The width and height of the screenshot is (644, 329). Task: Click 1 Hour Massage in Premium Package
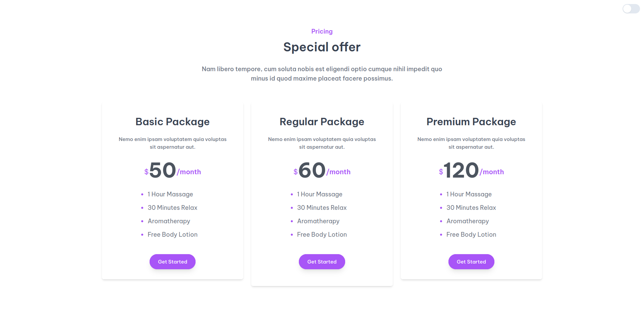pos(469,194)
